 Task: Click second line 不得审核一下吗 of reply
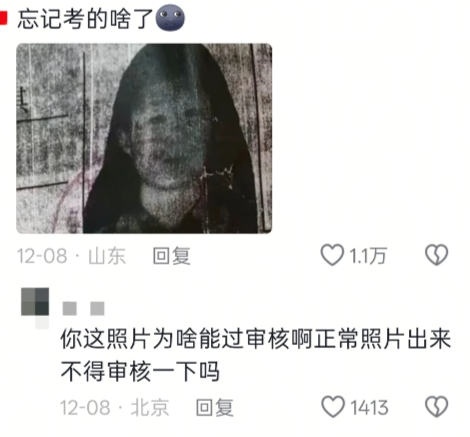pyautogui.click(x=140, y=371)
